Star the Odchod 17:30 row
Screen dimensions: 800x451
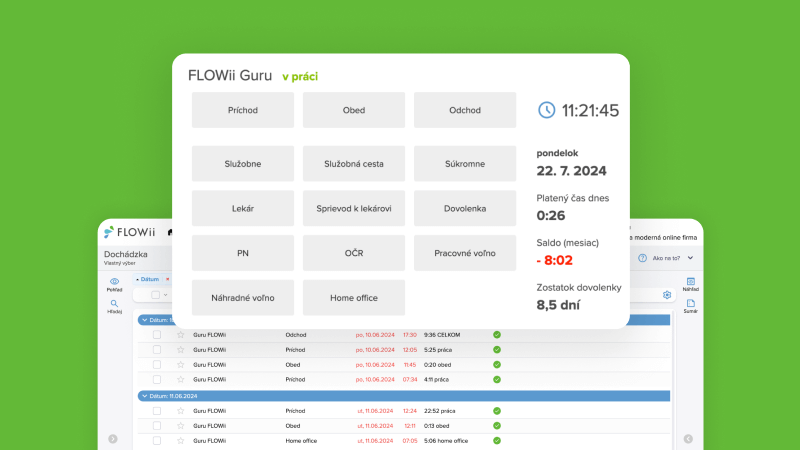pyautogui.click(x=181, y=335)
